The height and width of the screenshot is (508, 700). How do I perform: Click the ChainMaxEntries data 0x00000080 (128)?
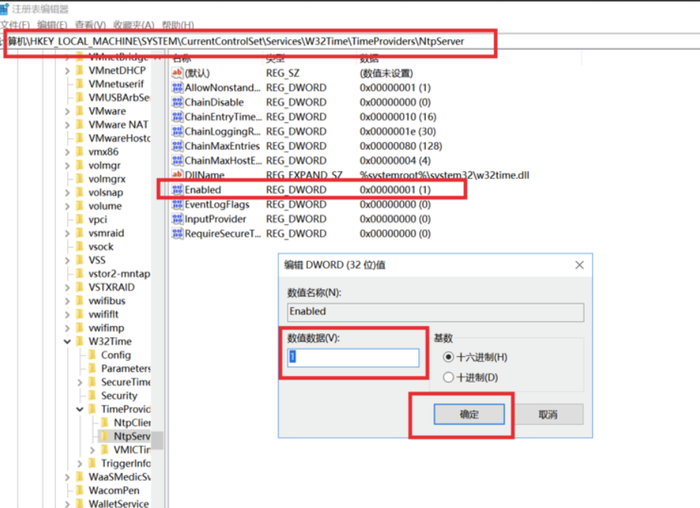click(401, 146)
